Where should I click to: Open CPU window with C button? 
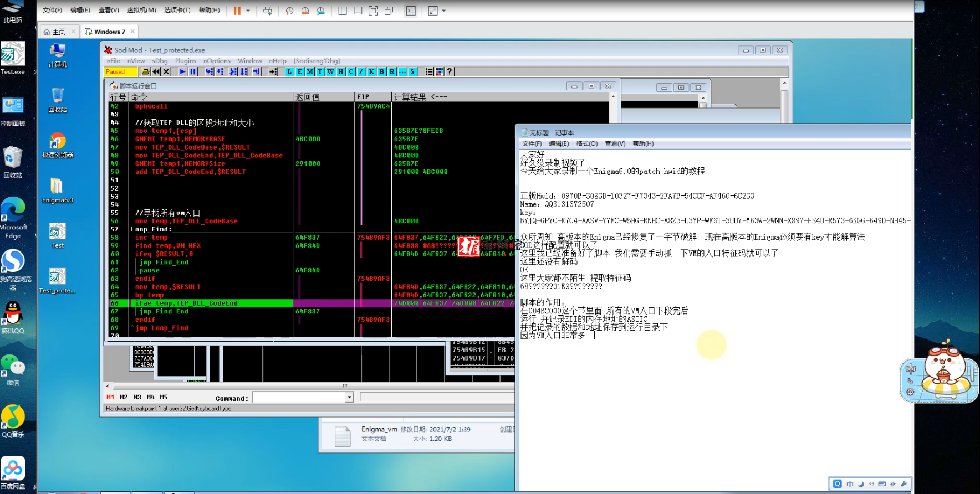tap(351, 71)
